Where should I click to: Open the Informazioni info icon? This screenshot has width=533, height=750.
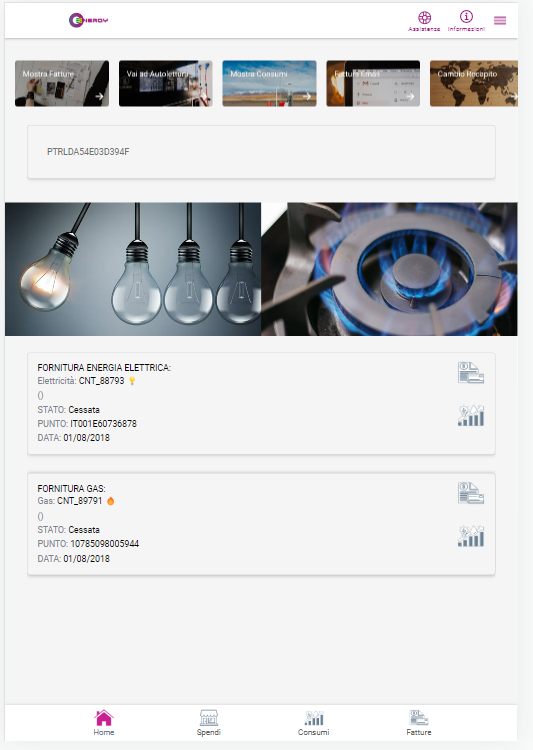466,21
